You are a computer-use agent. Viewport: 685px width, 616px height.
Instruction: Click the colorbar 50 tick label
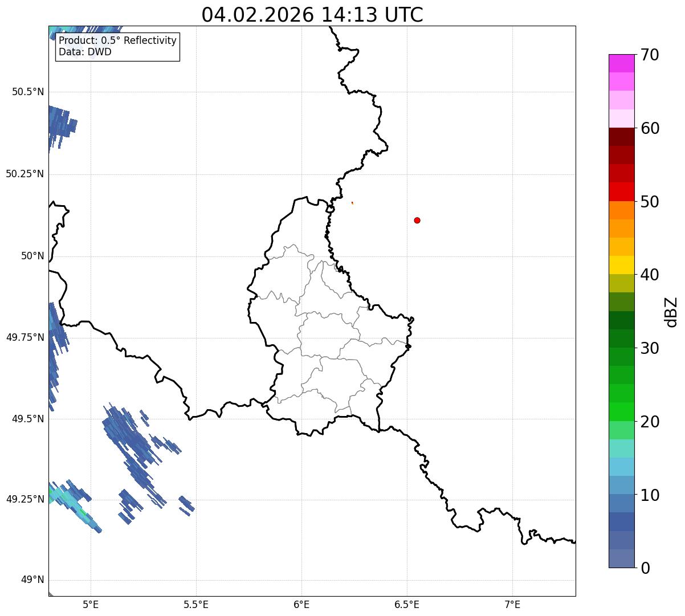click(x=650, y=202)
